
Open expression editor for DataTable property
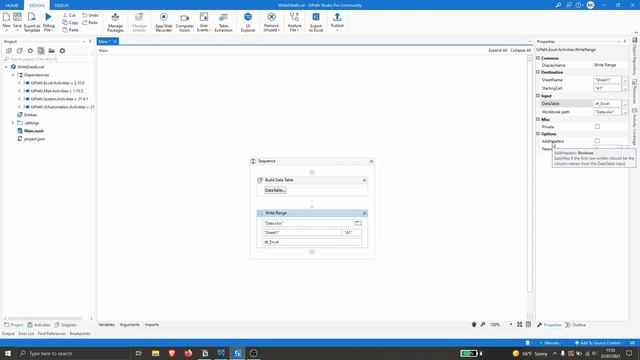624,104
